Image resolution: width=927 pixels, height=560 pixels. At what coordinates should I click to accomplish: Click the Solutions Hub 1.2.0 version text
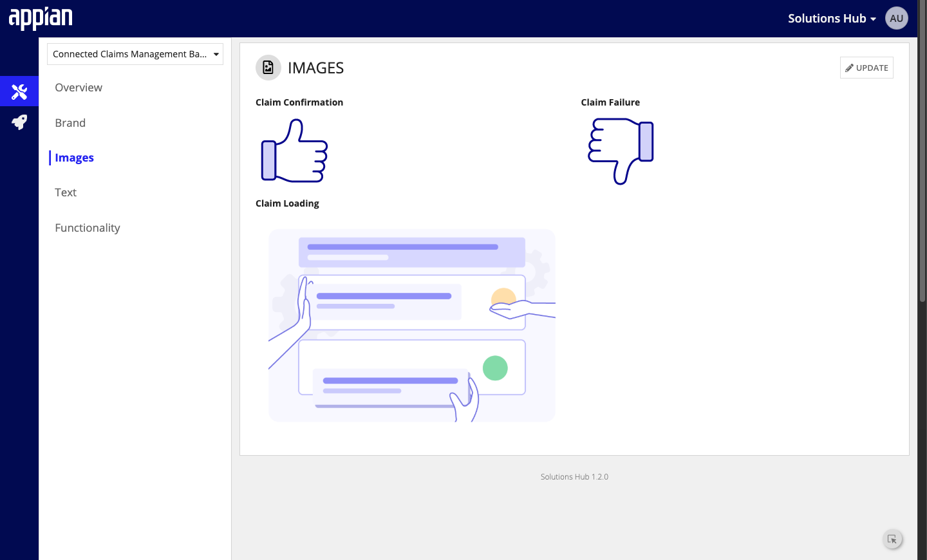[x=574, y=477]
